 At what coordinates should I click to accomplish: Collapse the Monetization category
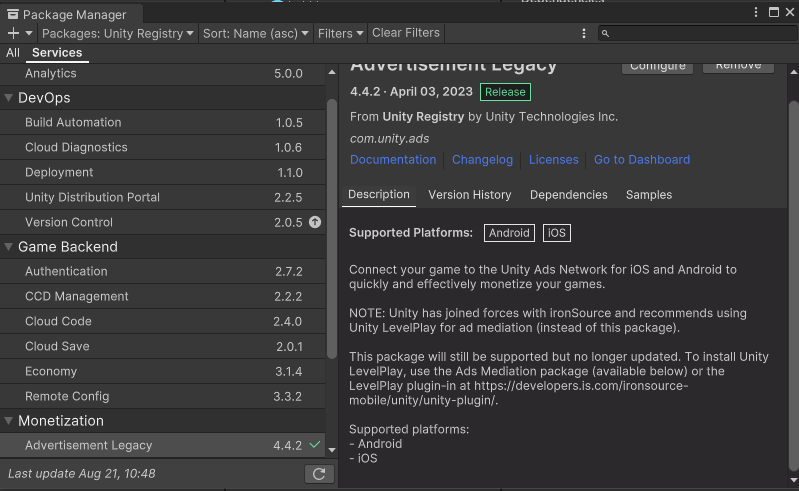tap(9, 421)
